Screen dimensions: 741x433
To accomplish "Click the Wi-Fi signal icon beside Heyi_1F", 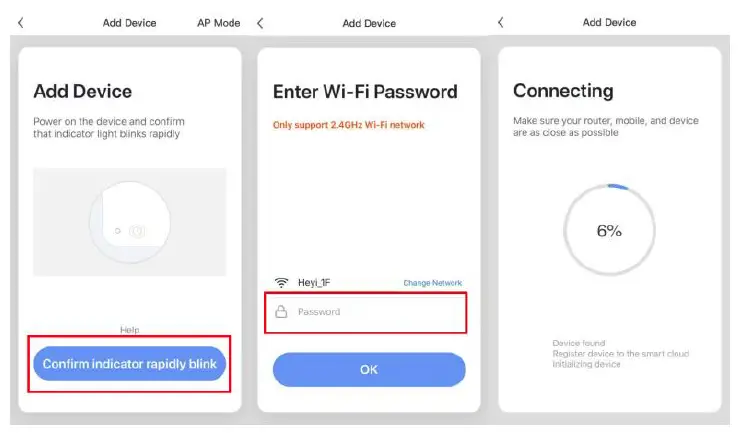I will (x=281, y=283).
